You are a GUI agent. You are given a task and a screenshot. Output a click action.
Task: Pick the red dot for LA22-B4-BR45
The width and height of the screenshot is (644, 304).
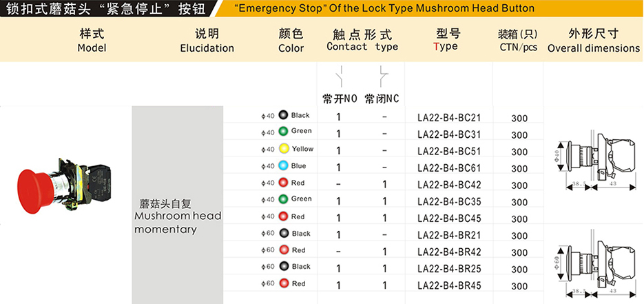pos(283,283)
